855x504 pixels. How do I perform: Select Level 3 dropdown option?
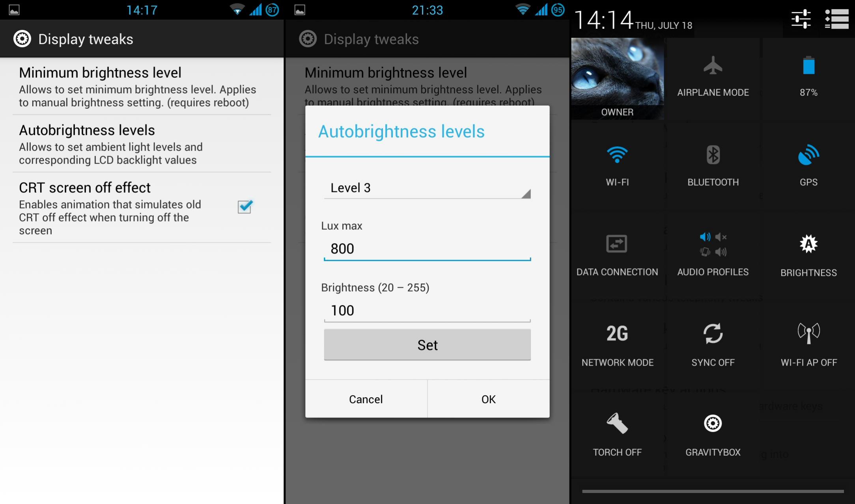pyautogui.click(x=427, y=188)
